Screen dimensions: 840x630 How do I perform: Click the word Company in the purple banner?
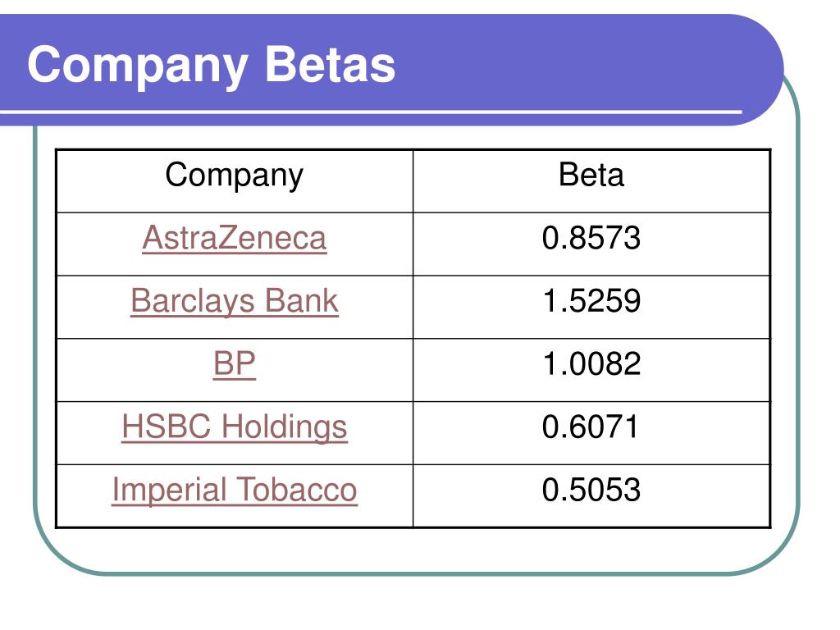click(x=138, y=67)
